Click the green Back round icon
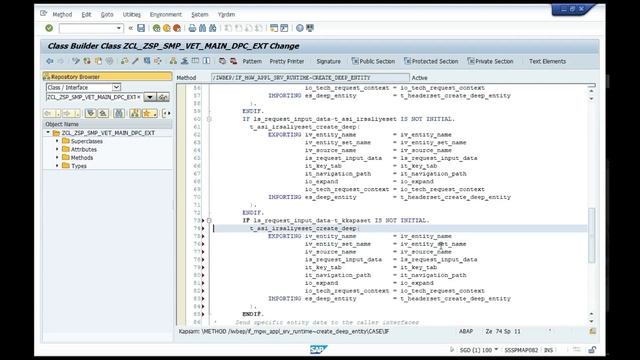This screenshot has height=360, width=640. tap(156, 28)
